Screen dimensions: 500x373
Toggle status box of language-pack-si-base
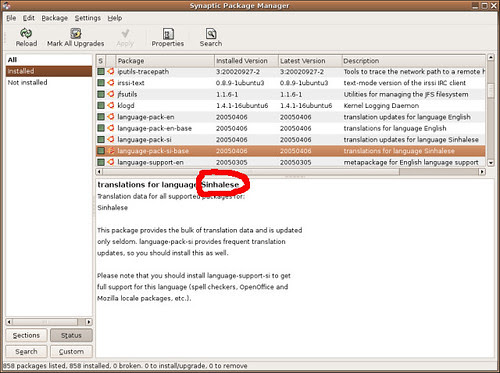pyautogui.click(x=101, y=151)
